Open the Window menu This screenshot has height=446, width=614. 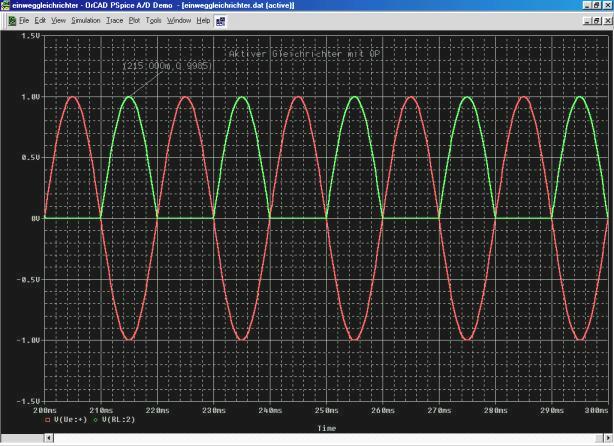(179, 20)
